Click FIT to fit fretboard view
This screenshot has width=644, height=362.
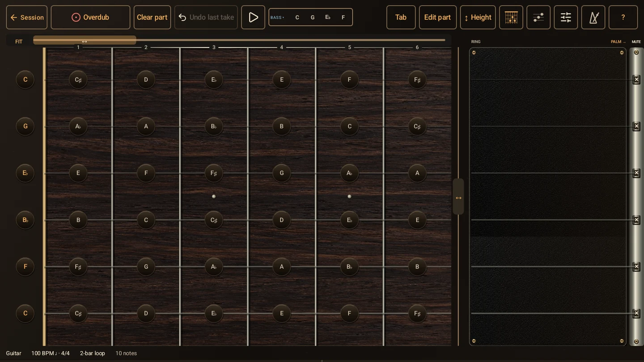tap(19, 42)
